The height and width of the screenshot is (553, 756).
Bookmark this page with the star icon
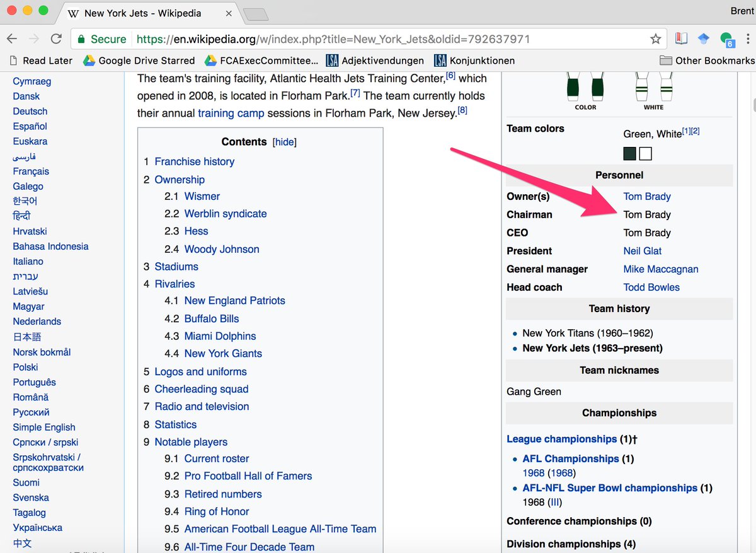[656, 39]
